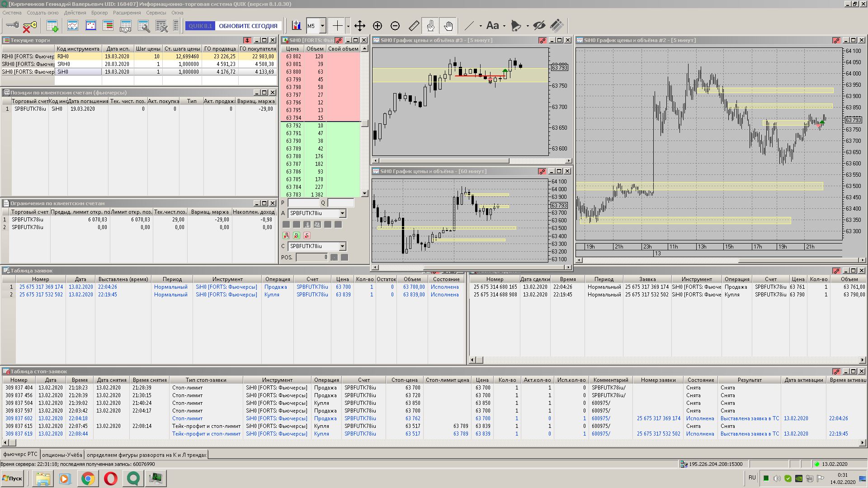Toggle the open hand pan tool
868x488 pixels.
pyautogui.click(x=448, y=26)
